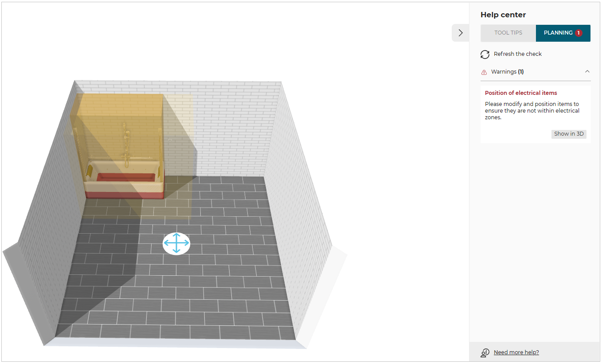Click the 'Refresh the check' text
This screenshot has height=364, width=602.
click(x=517, y=54)
